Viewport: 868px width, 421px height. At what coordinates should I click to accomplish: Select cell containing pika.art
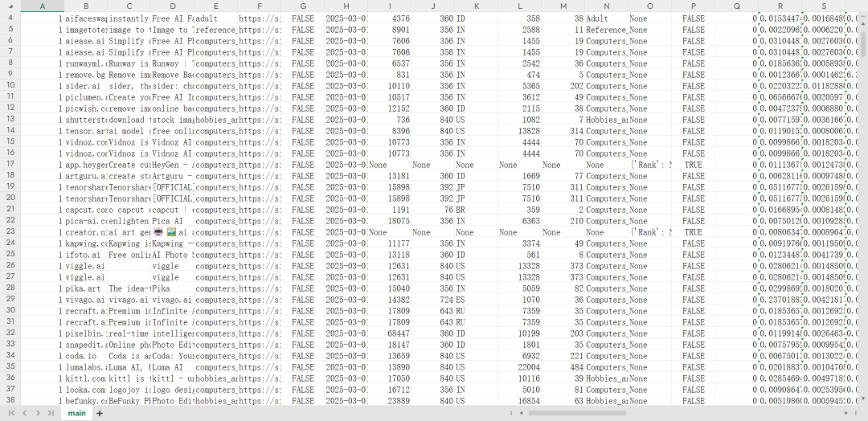(x=86, y=288)
